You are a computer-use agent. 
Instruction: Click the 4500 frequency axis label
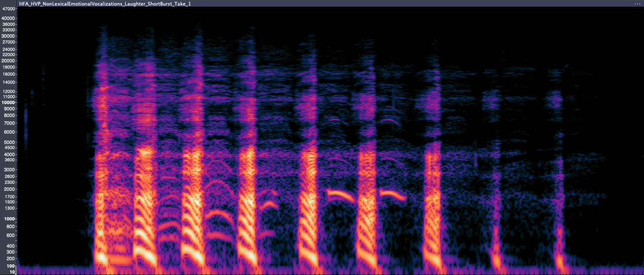click(10, 148)
